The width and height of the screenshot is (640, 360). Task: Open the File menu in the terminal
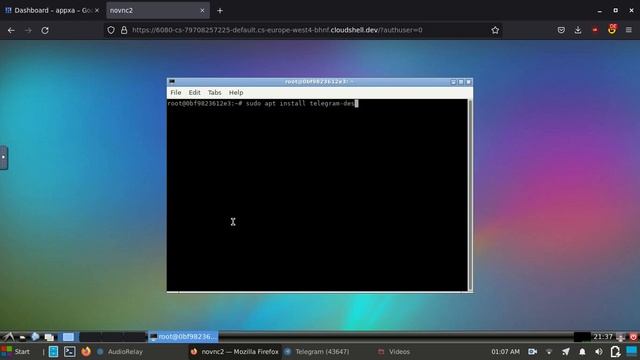point(176,93)
